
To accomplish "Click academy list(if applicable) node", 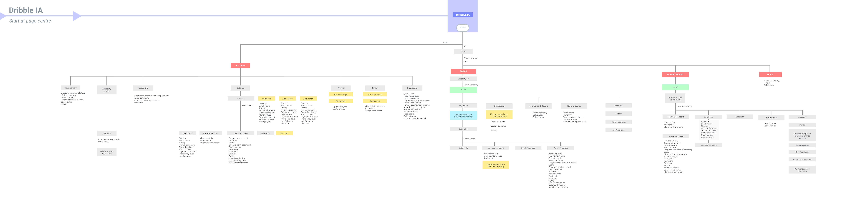I will 675,98.
